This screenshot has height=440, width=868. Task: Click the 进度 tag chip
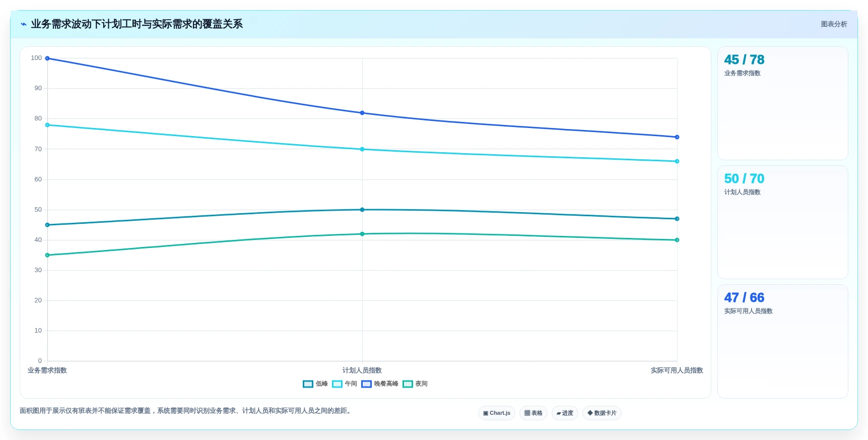[565, 413]
